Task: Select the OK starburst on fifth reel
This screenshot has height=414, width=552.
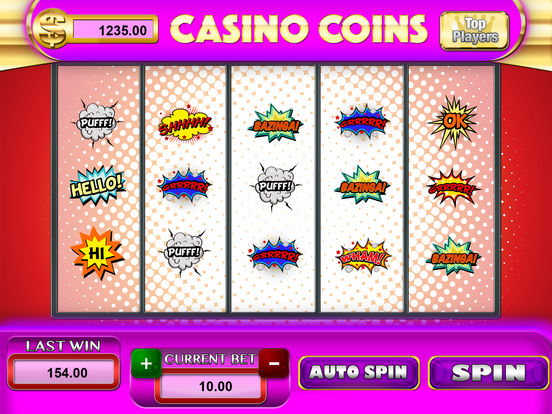Action: pyautogui.click(x=453, y=122)
